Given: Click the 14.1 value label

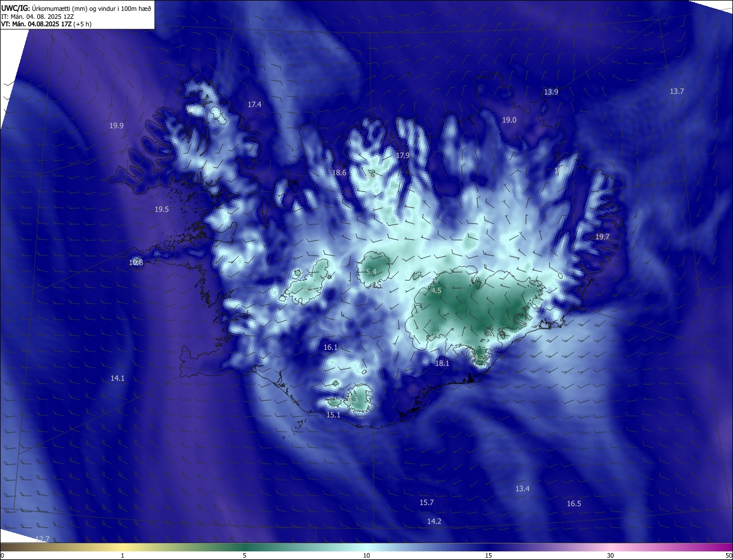Looking at the screenshot, I should (x=117, y=378).
